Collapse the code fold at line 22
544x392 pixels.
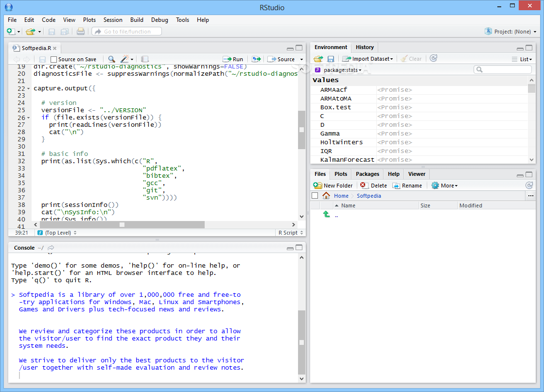(29, 89)
